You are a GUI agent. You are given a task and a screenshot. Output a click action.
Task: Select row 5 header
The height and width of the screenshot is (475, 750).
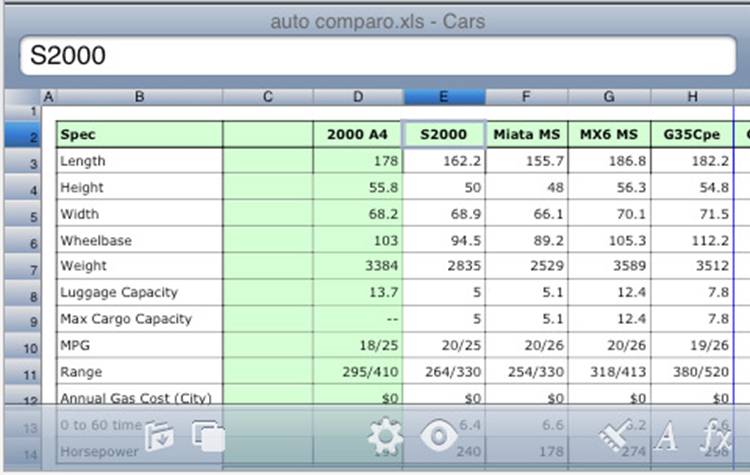(x=23, y=214)
